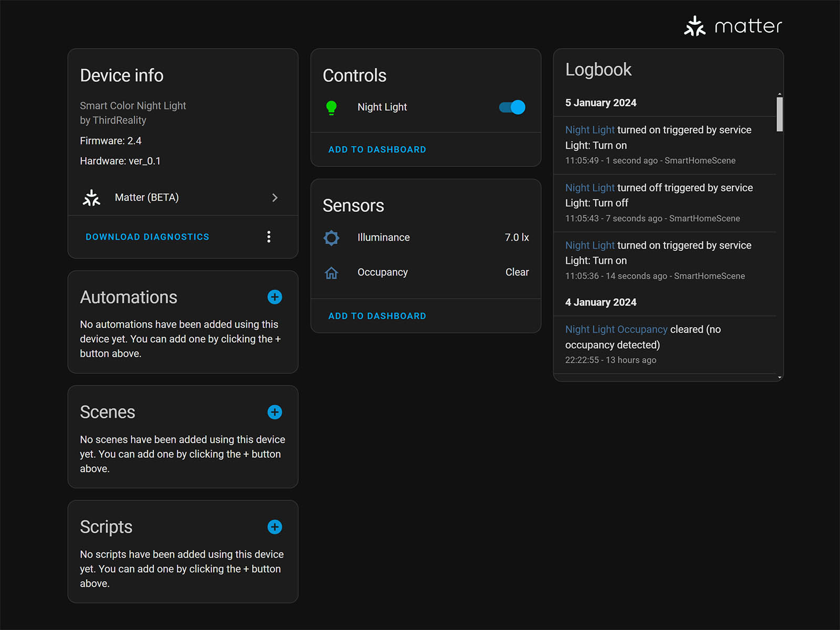Open the Night Light Occupancy logbook link

[616, 330]
